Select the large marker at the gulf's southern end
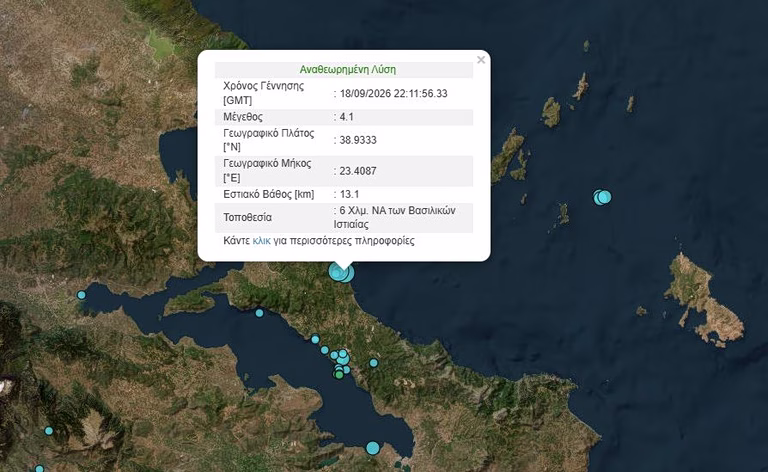 coord(373,448)
